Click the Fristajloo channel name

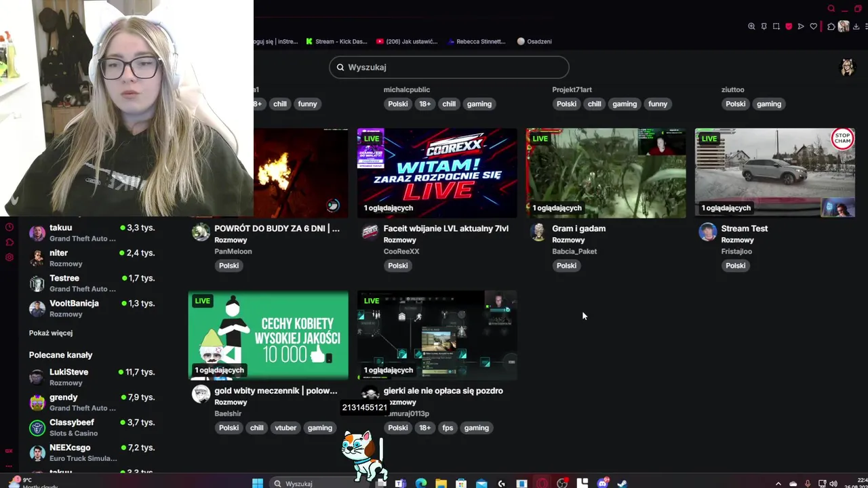click(x=736, y=251)
